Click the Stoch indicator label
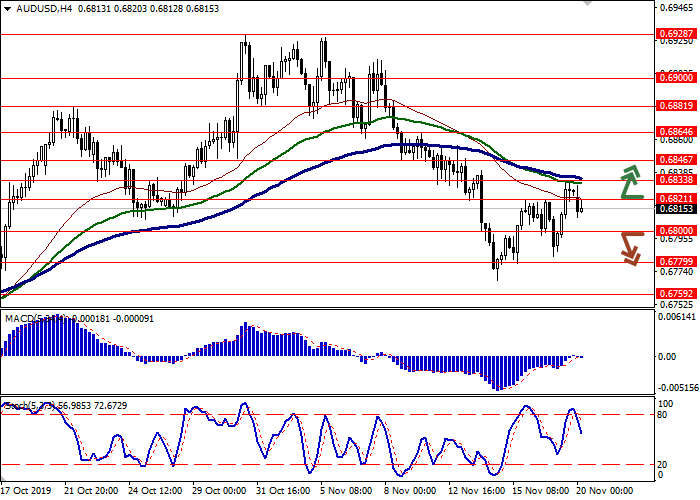Screen dimensions: 700x500 tap(16, 405)
